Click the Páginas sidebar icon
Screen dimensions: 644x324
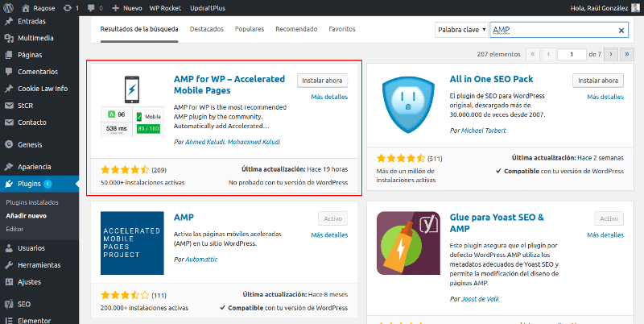point(9,55)
